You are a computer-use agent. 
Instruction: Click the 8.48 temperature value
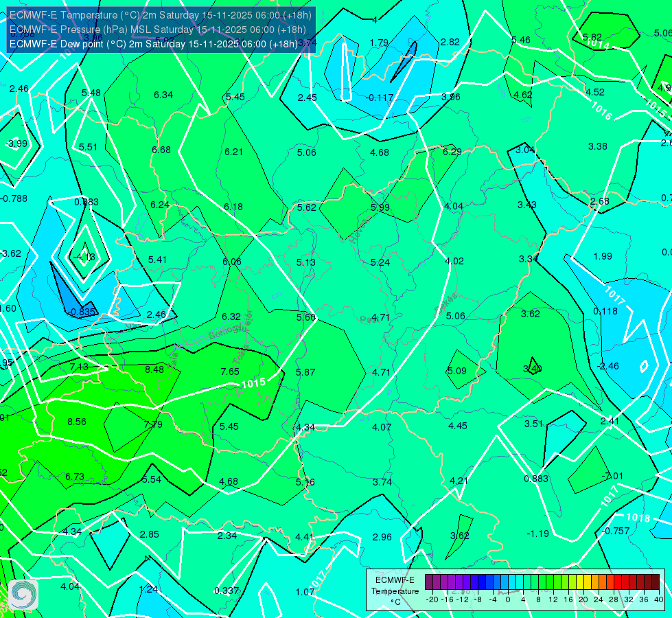tap(154, 369)
